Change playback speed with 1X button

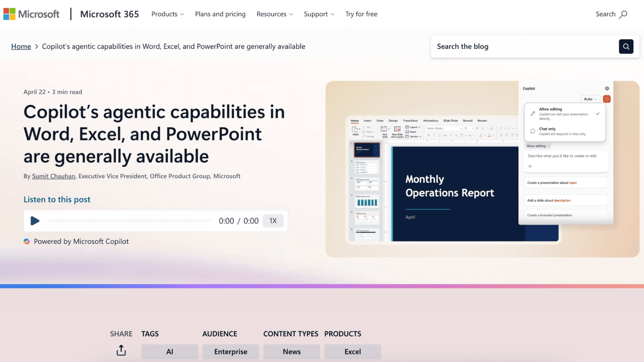273,221
